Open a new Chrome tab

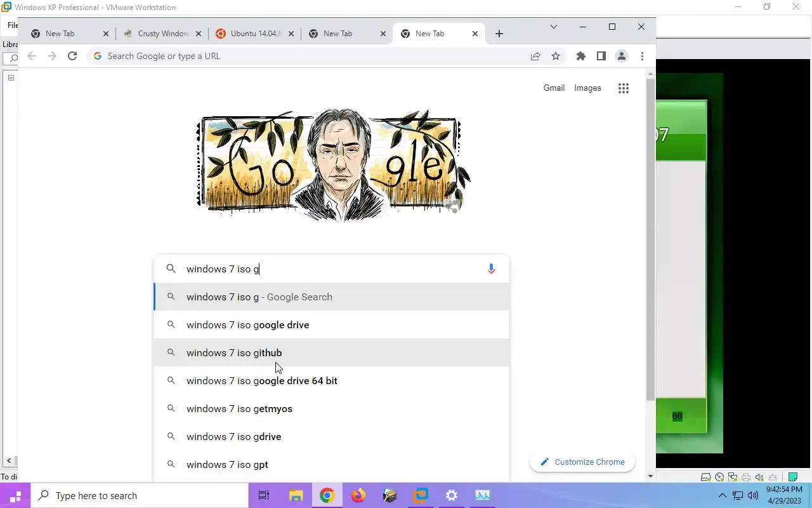point(499,34)
